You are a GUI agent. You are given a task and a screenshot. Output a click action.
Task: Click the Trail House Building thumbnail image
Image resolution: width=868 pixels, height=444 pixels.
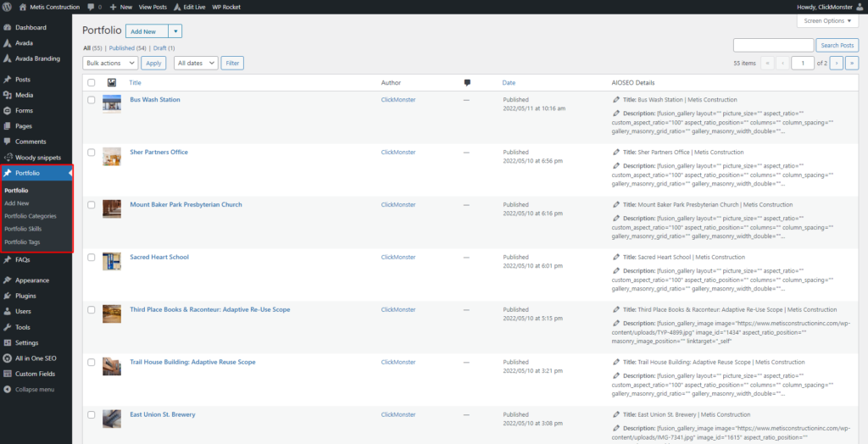tap(112, 367)
